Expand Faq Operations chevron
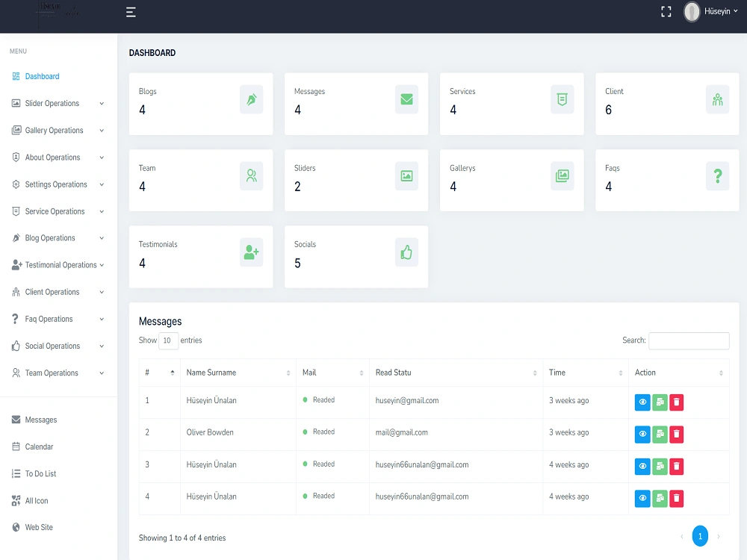Image resolution: width=747 pixels, height=560 pixels. click(102, 320)
